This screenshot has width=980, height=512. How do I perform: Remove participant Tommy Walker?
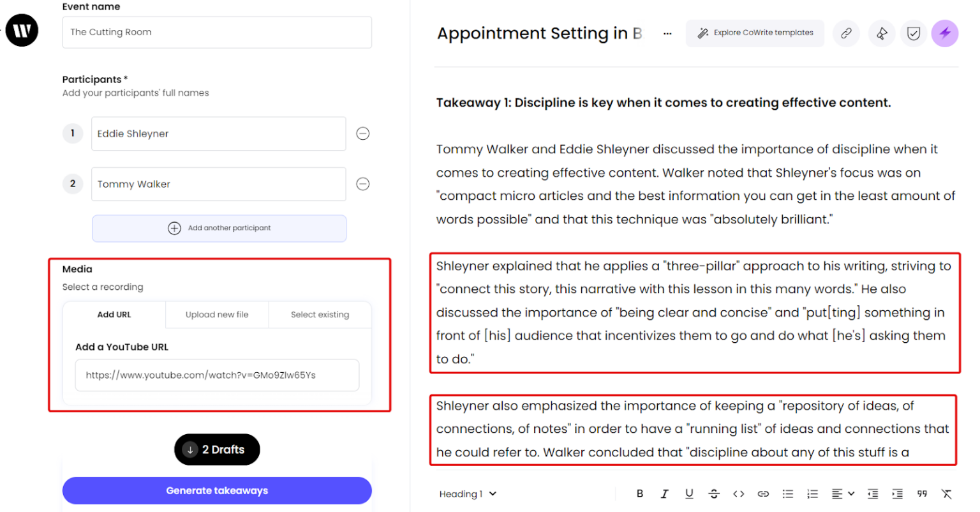[362, 184]
